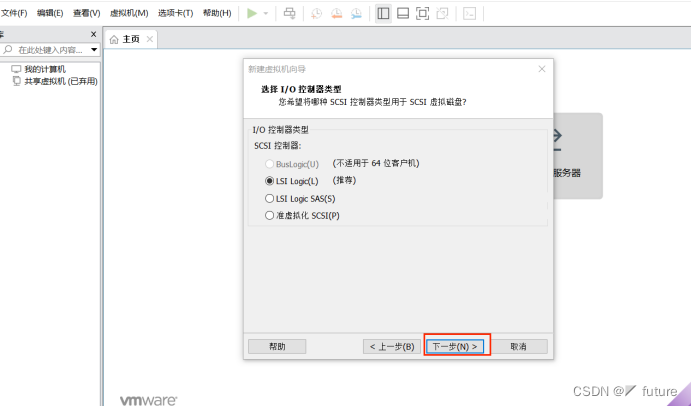The width and height of the screenshot is (692, 406).
Task: Toggle the thumbnail bar view icon
Action: (403, 13)
